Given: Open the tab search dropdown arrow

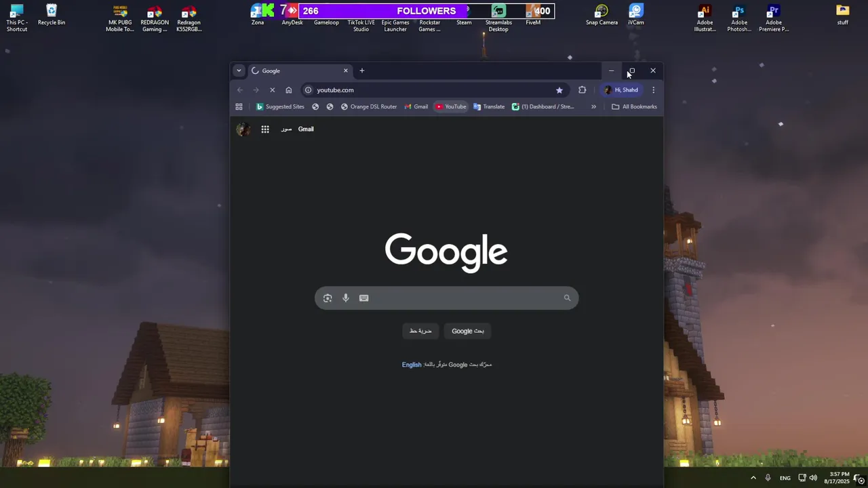Looking at the screenshot, I should [239, 70].
